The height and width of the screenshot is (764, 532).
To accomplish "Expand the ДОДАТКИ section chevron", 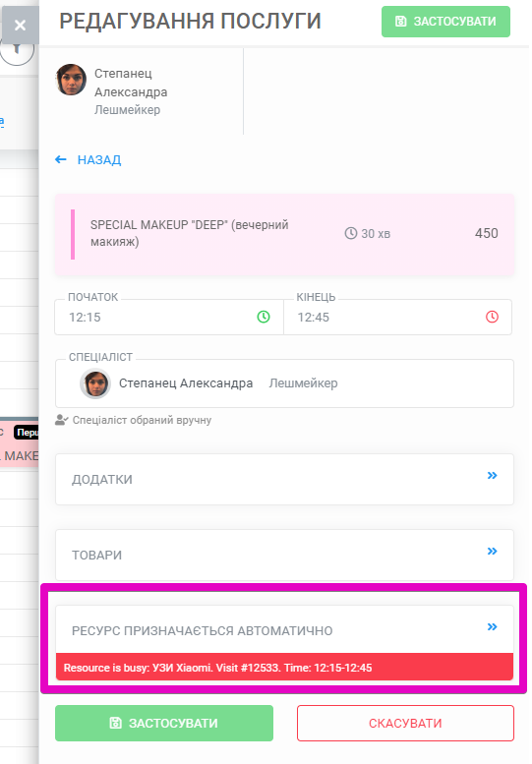I will coord(492,475).
